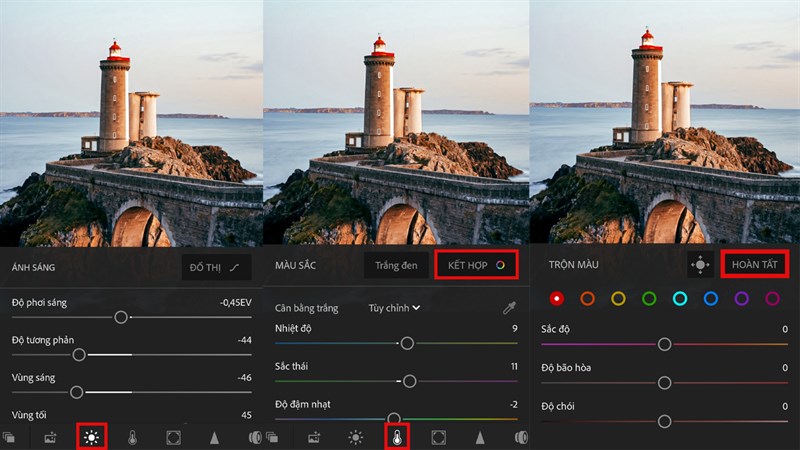
Task: Open the Detail triangle icon under Màu sắc panel
Action: pos(480,437)
